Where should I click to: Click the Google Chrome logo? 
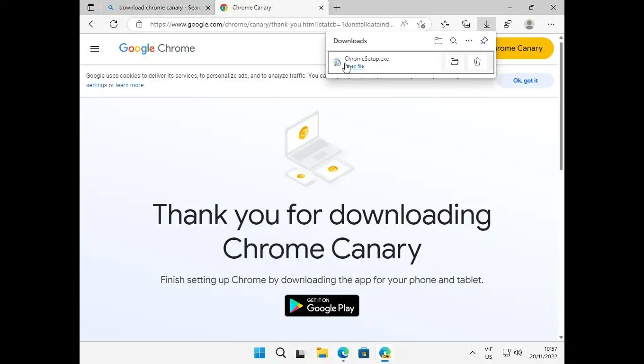157,48
